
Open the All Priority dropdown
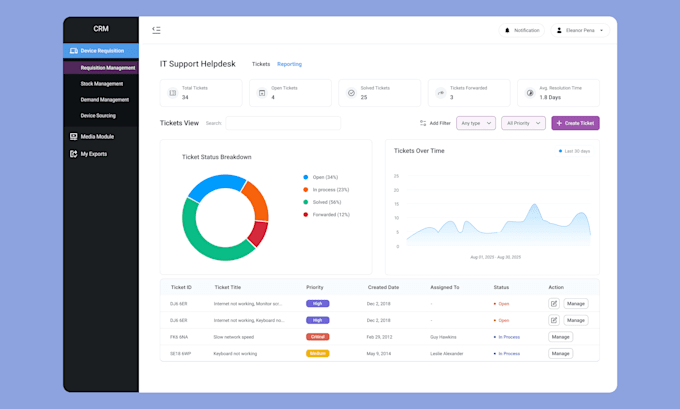click(523, 123)
